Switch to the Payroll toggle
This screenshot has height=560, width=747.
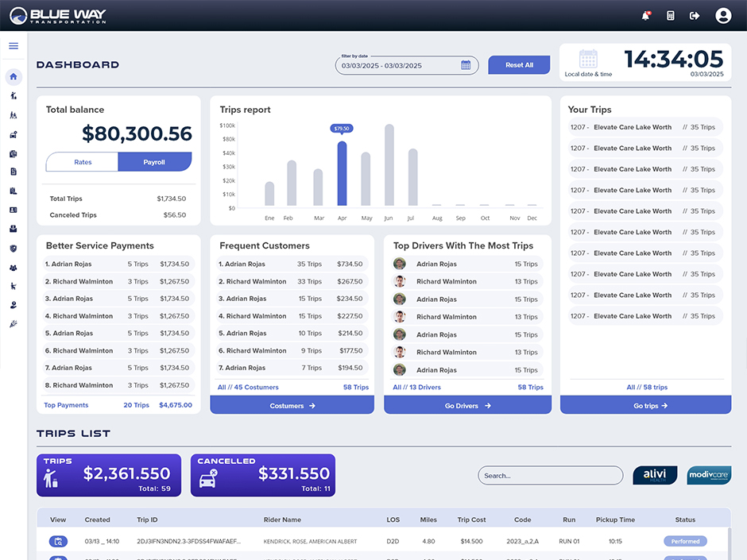(x=154, y=162)
